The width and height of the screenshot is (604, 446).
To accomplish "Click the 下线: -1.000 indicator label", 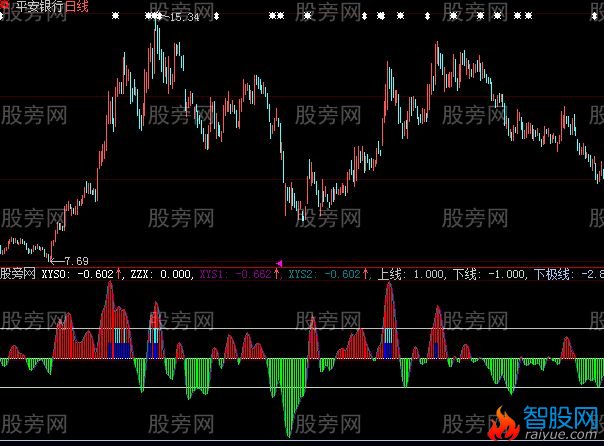I will (489, 274).
